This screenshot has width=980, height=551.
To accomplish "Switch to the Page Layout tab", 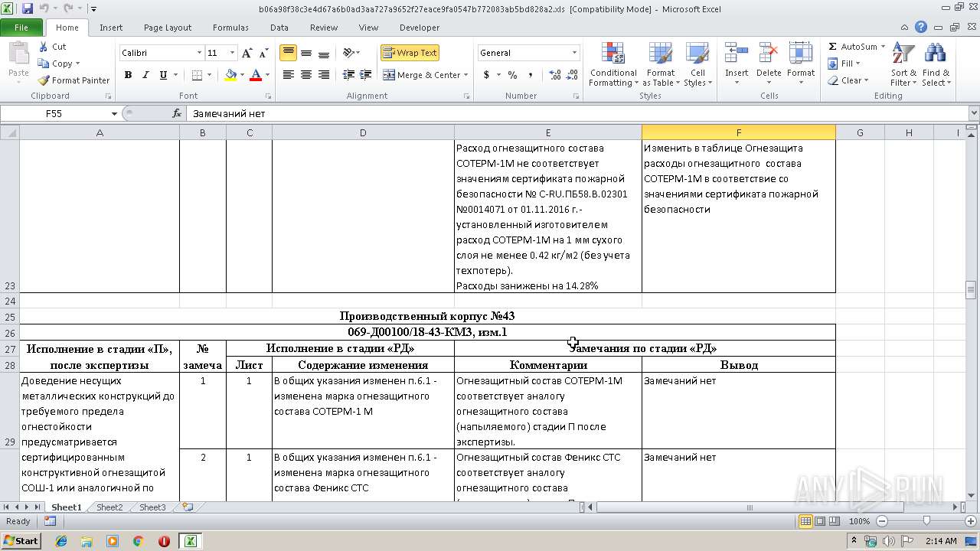I will pos(168,28).
